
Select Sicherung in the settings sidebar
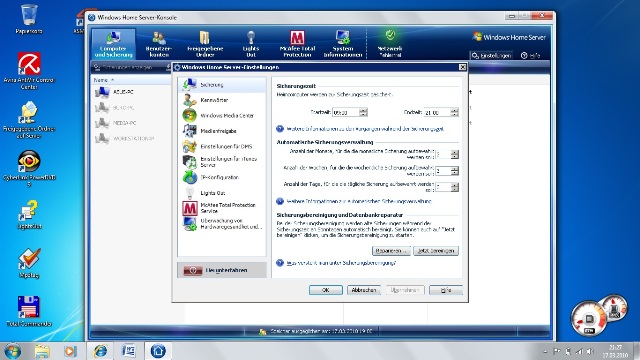click(x=222, y=84)
